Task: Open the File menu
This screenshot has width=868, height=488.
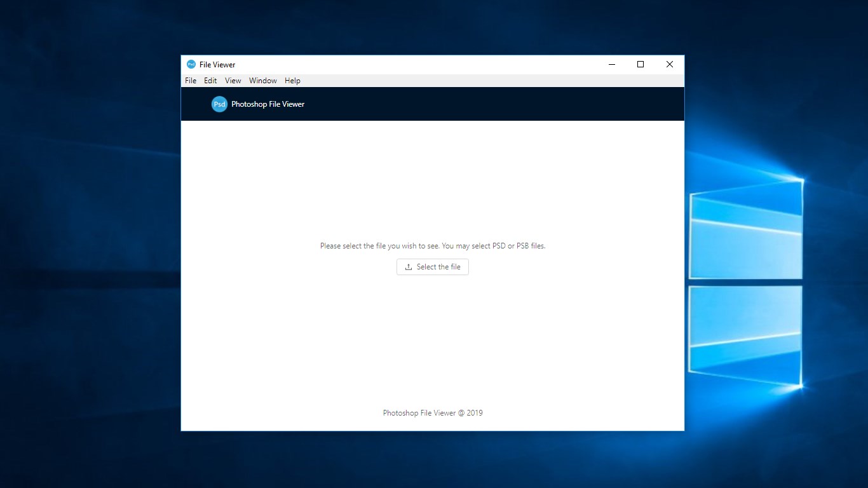Action: tap(191, 81)
